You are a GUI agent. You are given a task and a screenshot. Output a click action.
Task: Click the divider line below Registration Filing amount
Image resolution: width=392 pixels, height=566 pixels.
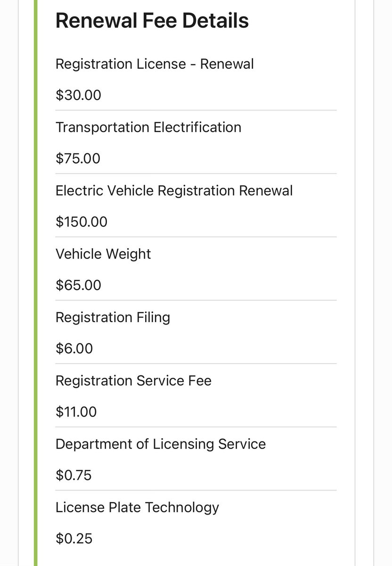196,363
